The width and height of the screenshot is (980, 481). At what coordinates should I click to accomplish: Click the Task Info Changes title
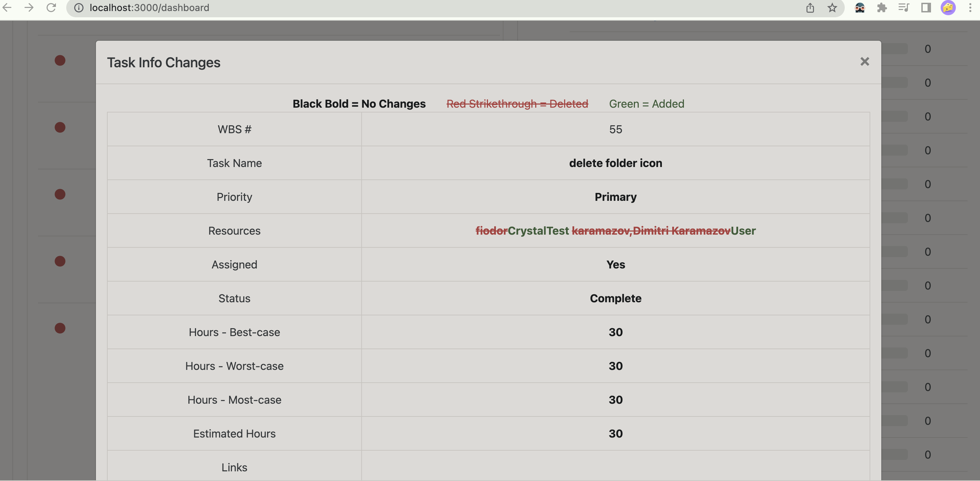tap(164, 62)
